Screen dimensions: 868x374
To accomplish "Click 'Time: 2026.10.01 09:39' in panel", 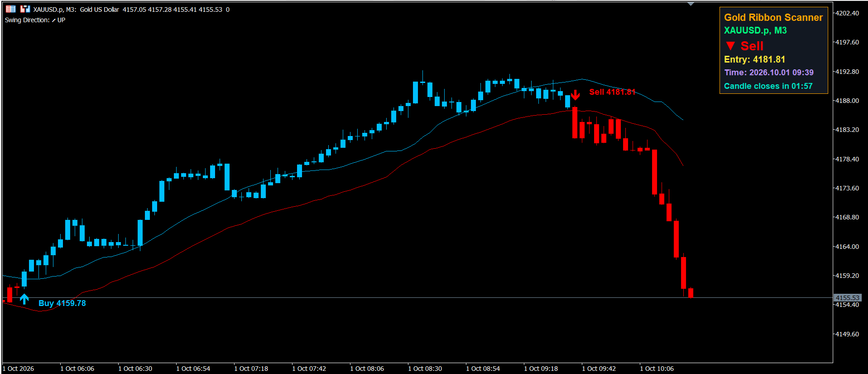I will pos(769,73).
